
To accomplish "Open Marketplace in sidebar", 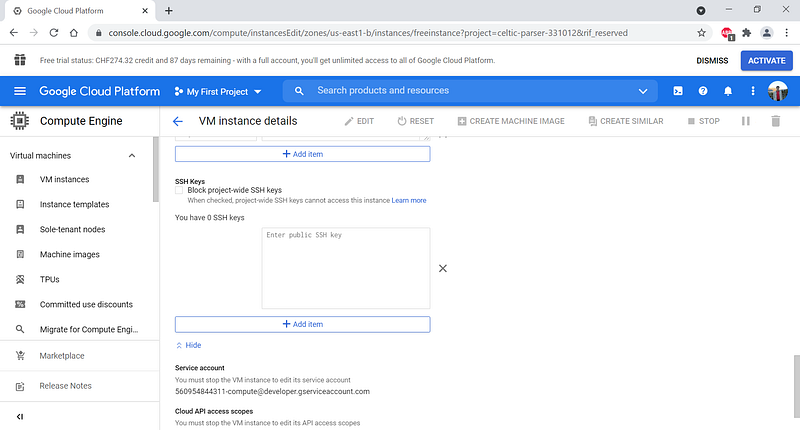I will coord(62,356).
